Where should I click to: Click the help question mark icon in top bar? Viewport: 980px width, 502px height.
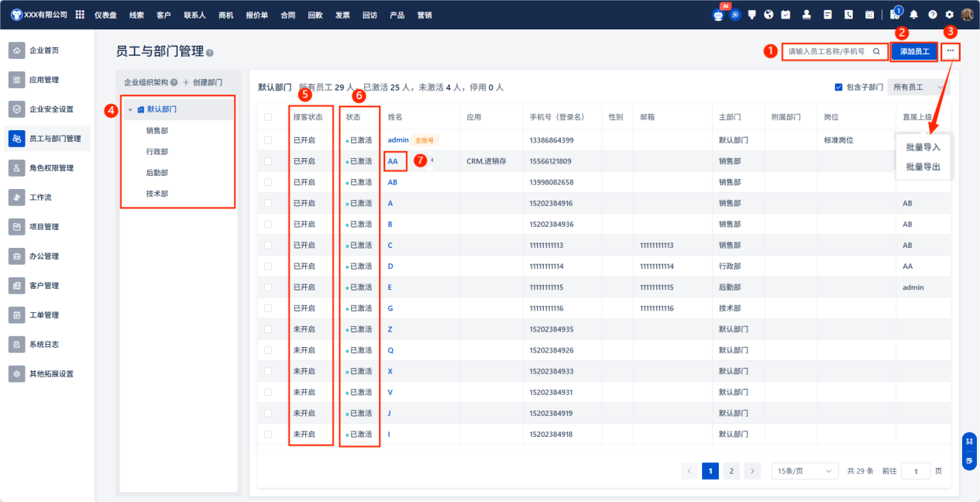(x=932, y=15)
